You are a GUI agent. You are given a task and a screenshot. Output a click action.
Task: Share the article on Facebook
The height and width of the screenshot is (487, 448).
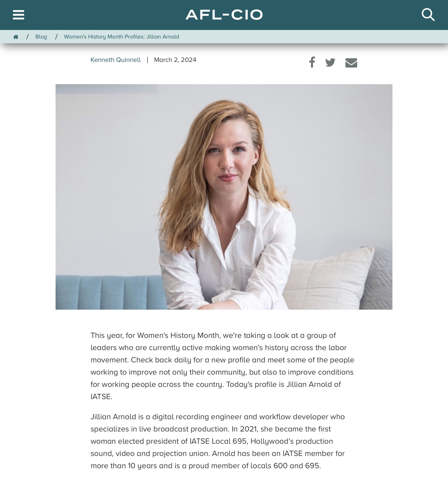(x=312, y=62)
